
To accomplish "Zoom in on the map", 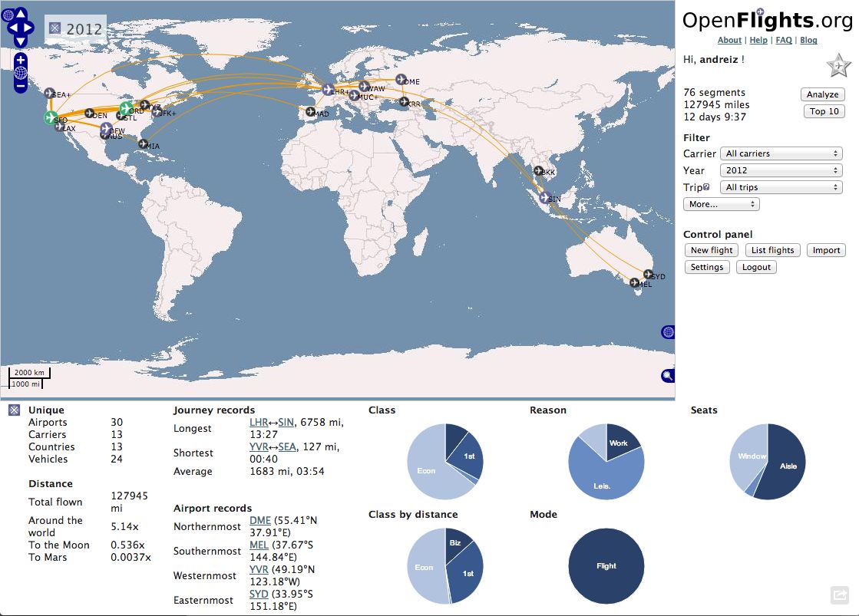I will pyautogui.click(x=21, y=60).
